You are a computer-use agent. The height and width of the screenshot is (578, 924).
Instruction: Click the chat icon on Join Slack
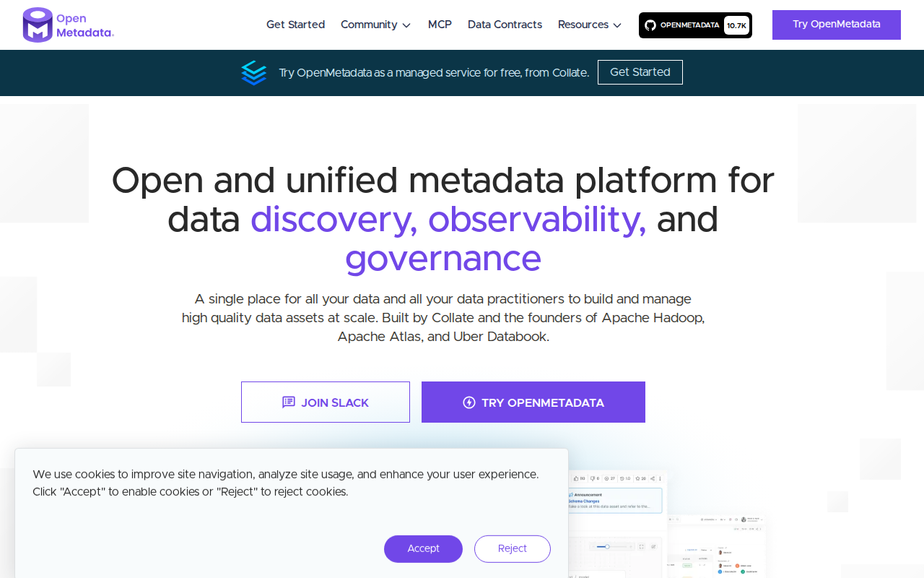point(289,402)
